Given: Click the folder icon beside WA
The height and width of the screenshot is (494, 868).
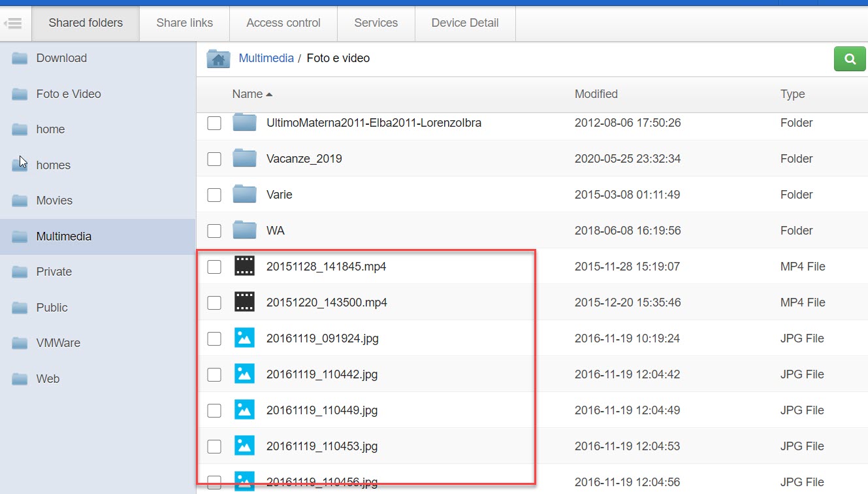Looking at the screenshot, I should (x=244, y=230).
